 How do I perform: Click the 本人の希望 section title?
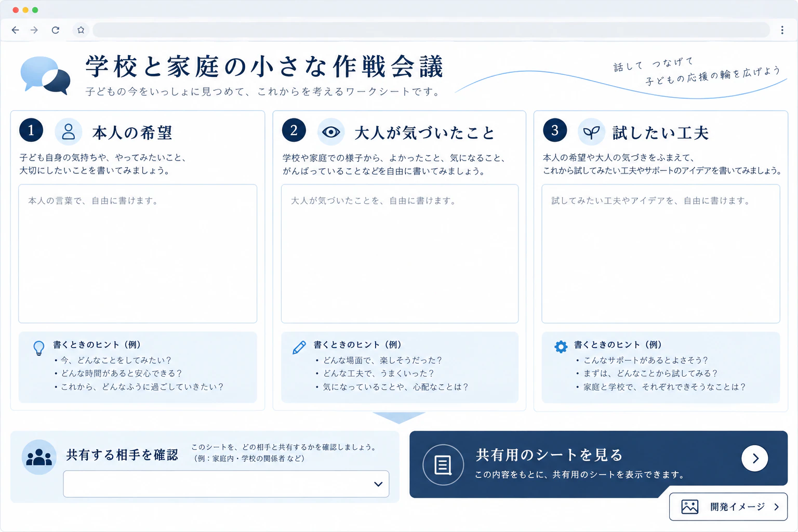click(132, 133)
